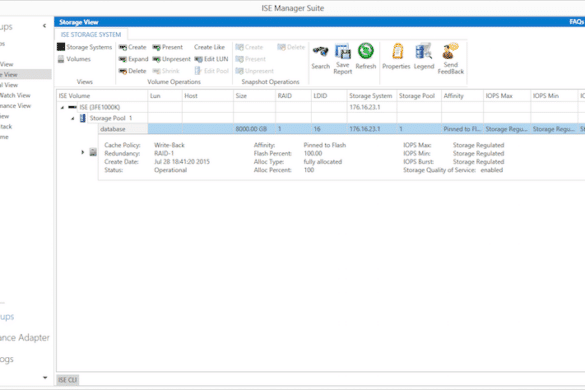
Task: Collapse the left navigation pane
Action: click(x=44, y=26)
